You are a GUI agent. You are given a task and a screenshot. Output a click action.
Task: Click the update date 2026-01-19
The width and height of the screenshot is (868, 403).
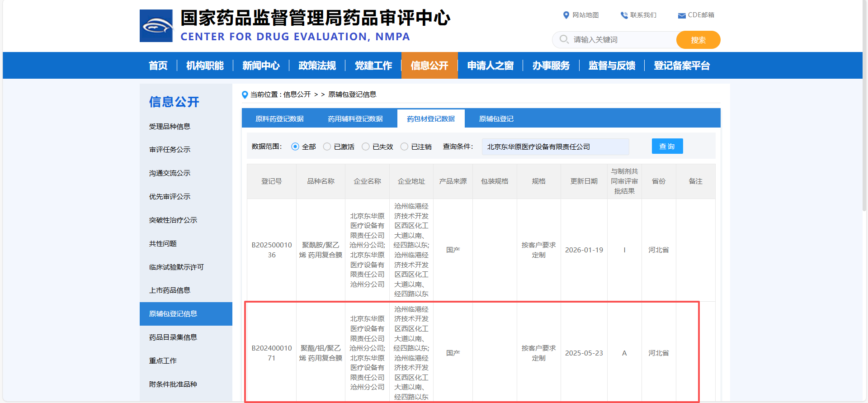click(x=584, y=250)
